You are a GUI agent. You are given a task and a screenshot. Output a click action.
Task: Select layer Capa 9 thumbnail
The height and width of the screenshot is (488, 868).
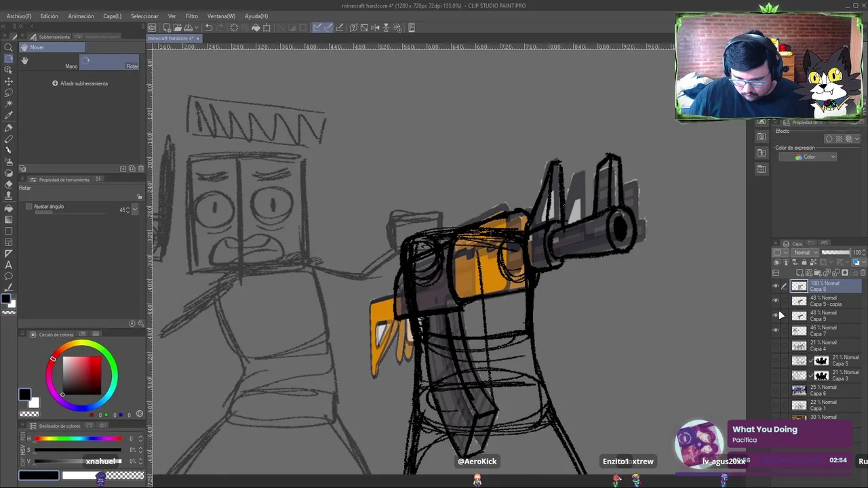pos(800,316)
